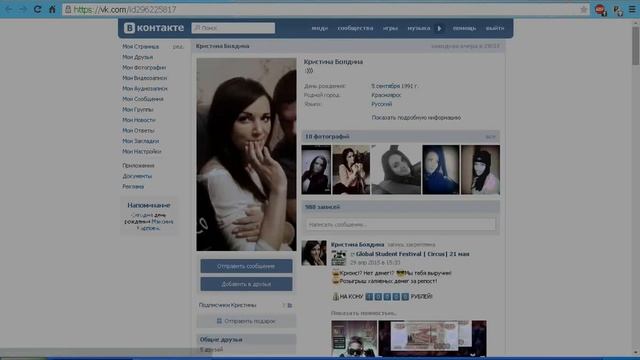Click все link in photos header
The width and height of the screenshot is (640, 360).
click(490, 137)
